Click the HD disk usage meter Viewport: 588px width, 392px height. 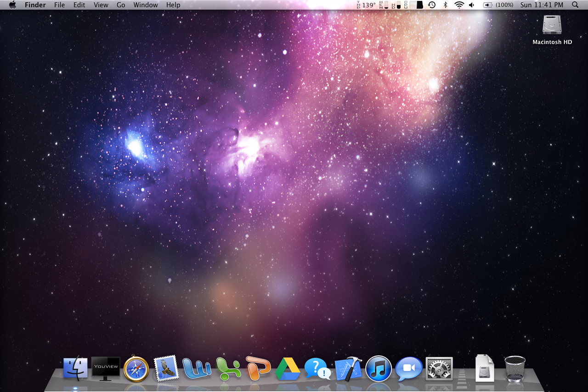coord(396,5)
